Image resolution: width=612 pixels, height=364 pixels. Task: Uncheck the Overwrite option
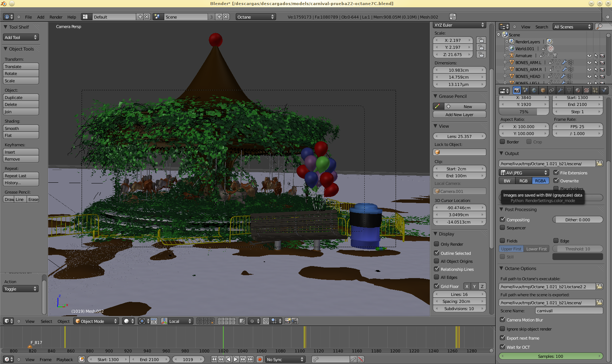pos(556,181)
